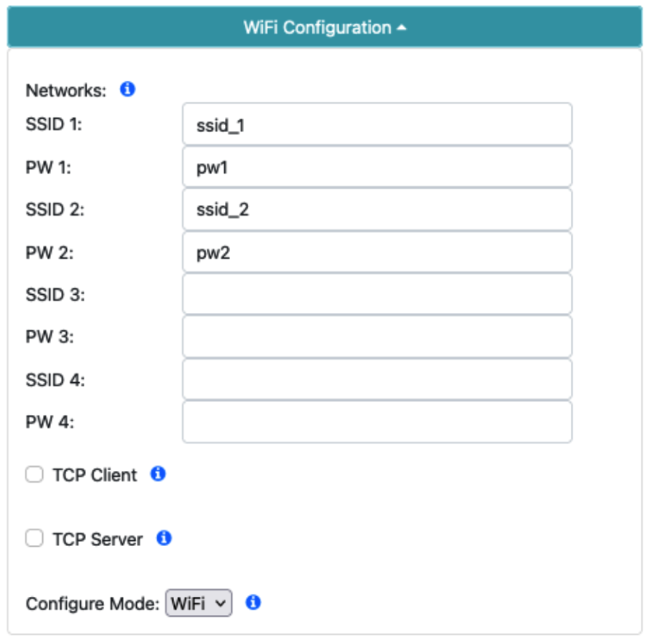Click the PW 2 input field
This screenshot has width=651, height=644.
[x=377, y=252]
